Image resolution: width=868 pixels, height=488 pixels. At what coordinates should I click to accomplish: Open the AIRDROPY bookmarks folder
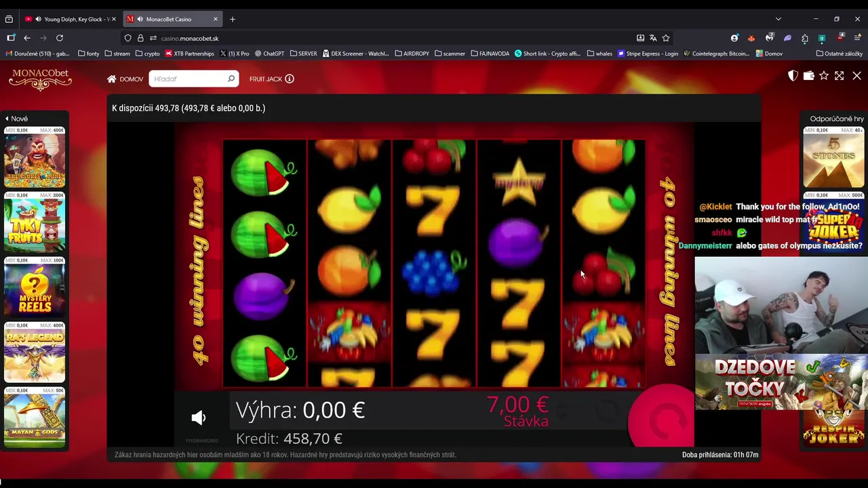[x=412, y=54]
